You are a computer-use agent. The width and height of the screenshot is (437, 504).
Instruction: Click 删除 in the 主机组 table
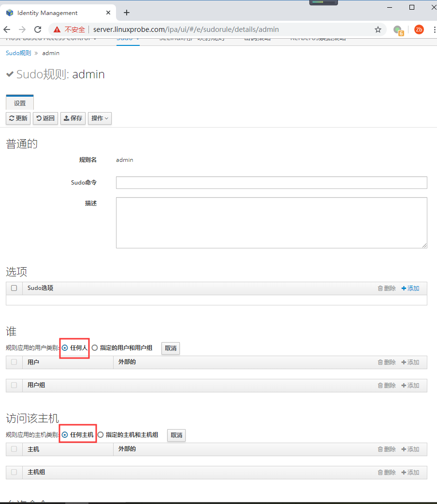click(387, 473)
